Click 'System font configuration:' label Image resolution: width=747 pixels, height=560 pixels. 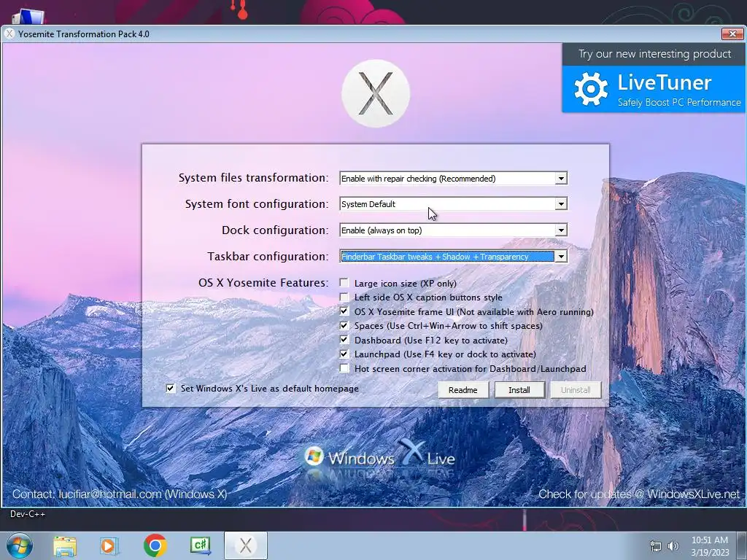tap(257, 204)
